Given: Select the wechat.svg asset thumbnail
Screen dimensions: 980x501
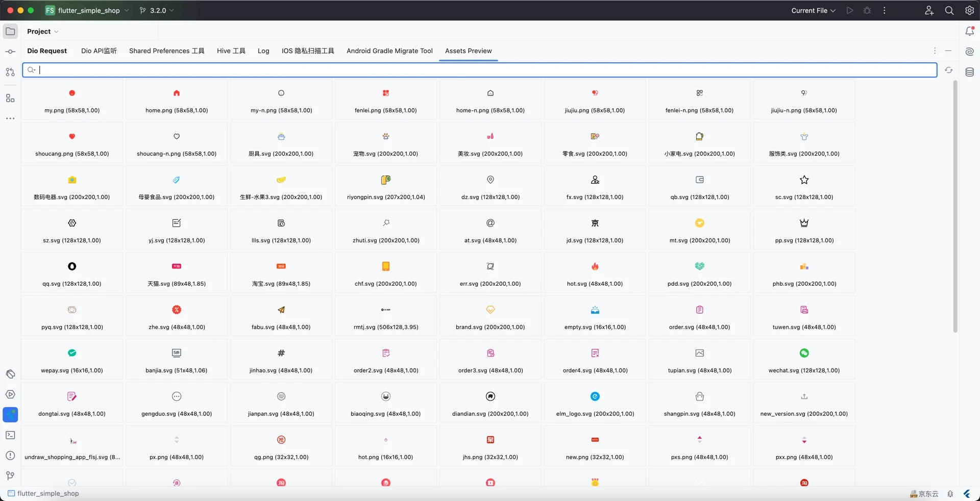Looking at the screenshot, I should (804, 354).
